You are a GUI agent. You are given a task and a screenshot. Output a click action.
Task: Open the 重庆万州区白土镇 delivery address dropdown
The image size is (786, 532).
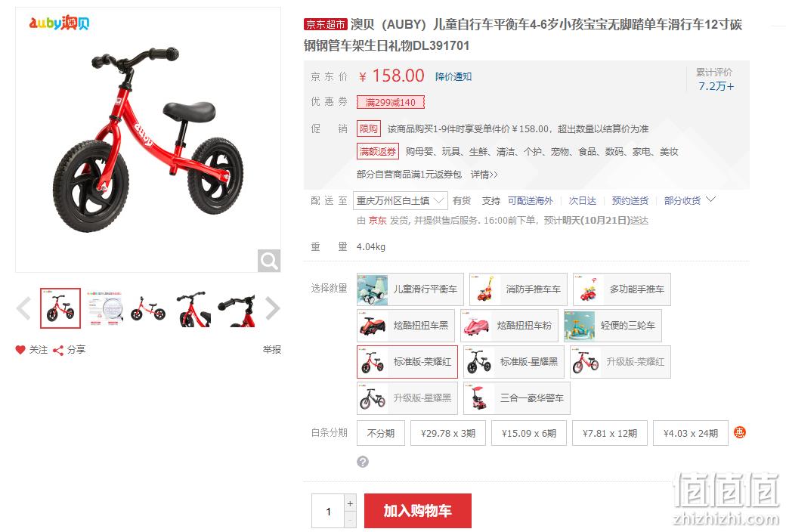[x=400, y=200]
